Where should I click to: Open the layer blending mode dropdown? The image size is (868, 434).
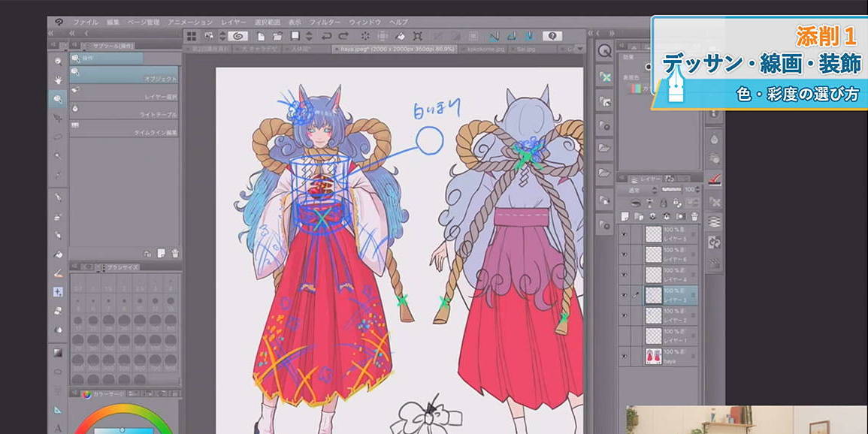click(640, 190)
